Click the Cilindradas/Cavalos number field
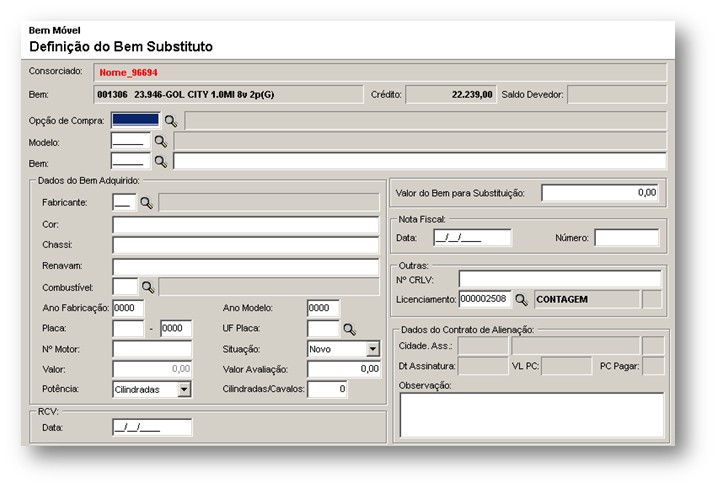 (327, 389)
